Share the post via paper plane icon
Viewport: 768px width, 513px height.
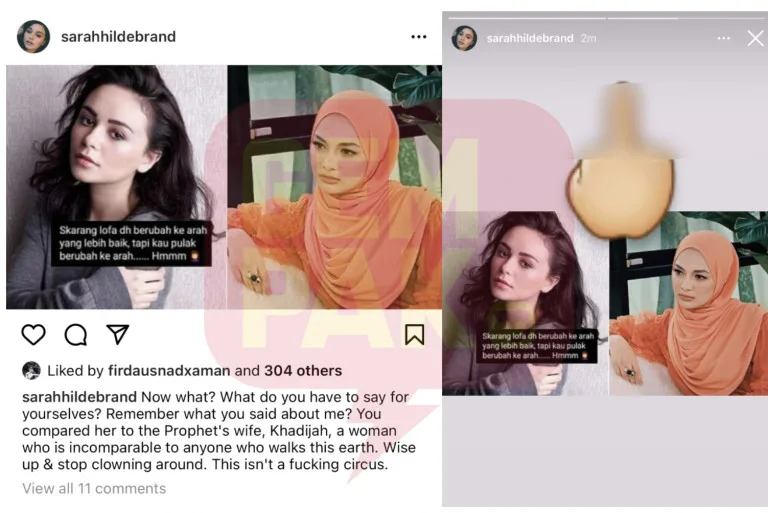118,335
